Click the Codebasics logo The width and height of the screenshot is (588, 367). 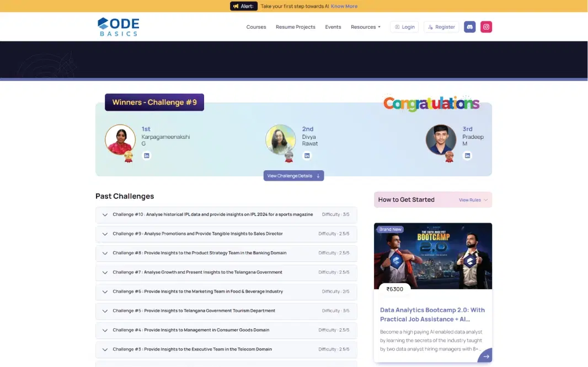tap(118, 27)
